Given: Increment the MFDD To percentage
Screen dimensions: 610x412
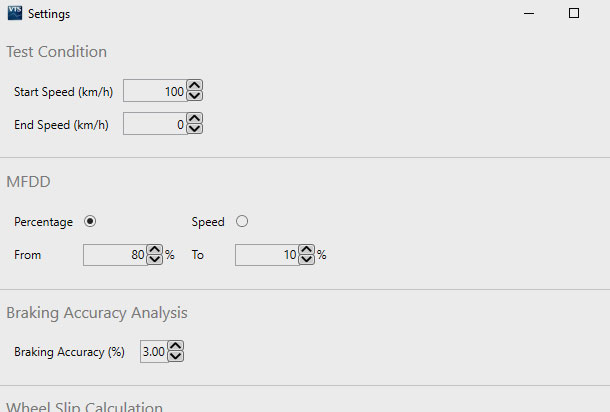Looking at the screenshot, I should coord(307,250).
